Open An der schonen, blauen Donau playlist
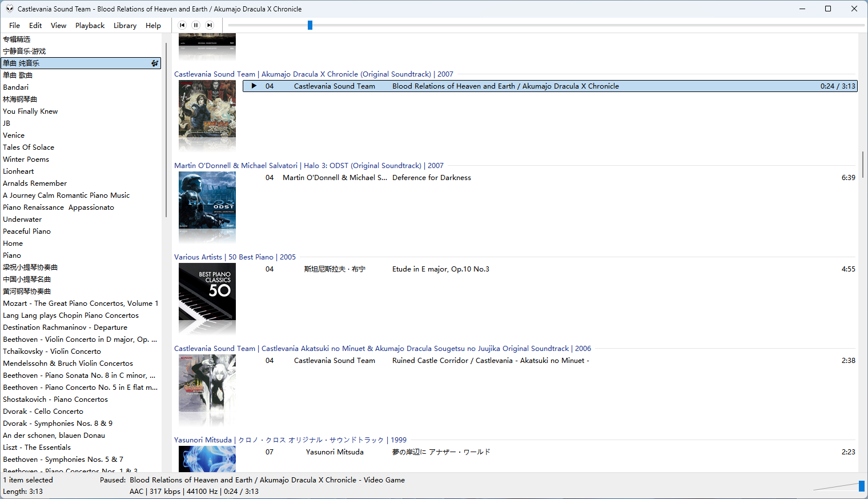This screenshot has width=868, height=499. (81, 436)
